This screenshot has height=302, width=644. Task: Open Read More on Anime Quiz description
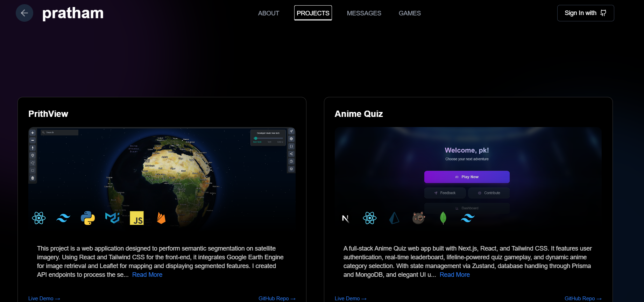tap(455, 275)
